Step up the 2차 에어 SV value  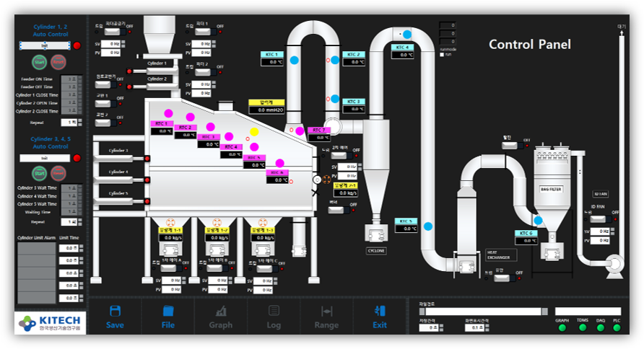coord(360,165)
